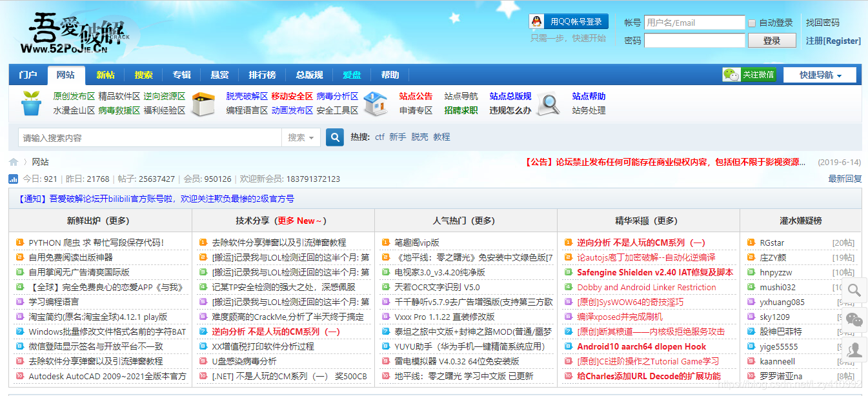This screenshot has width=868, height=396.
Task: Select the 门户 nav tab
Action: (x=28, y=75)
